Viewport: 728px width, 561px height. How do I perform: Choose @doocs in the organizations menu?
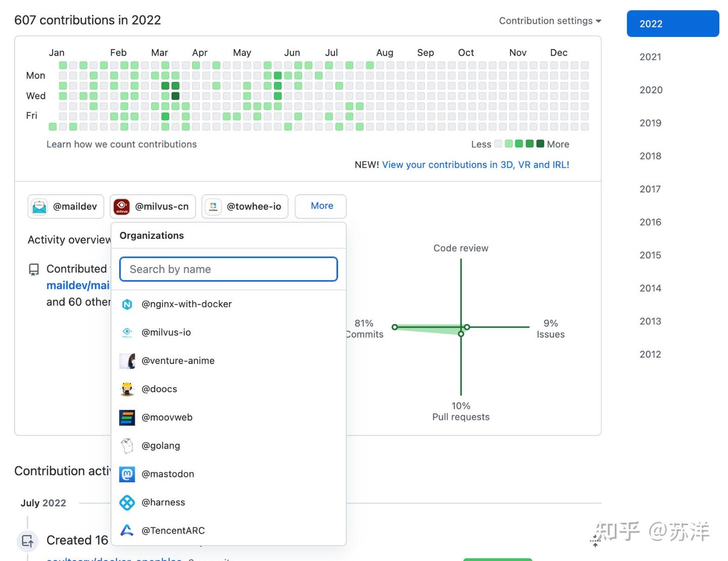[229, 389]
